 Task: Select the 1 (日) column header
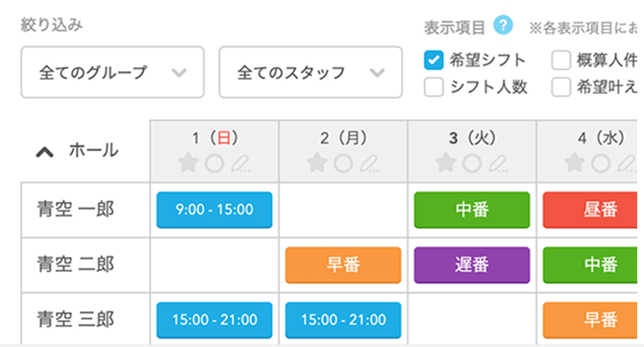[x=214, y=151]
